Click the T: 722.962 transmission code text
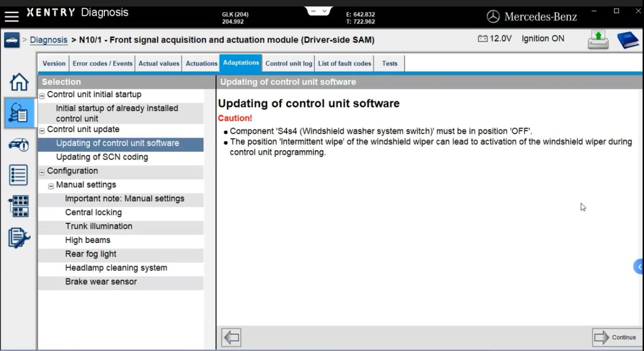 point(361,22)
